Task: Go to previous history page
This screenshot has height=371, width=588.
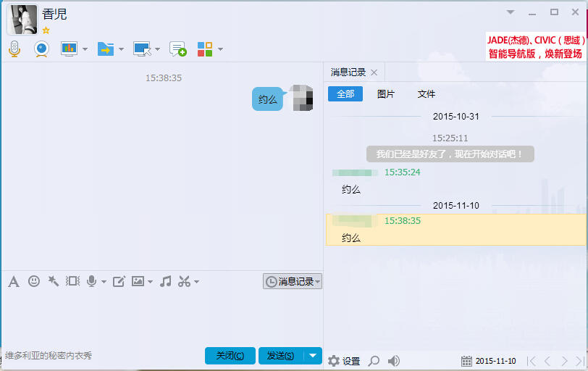Action: (x=547, y=361)
